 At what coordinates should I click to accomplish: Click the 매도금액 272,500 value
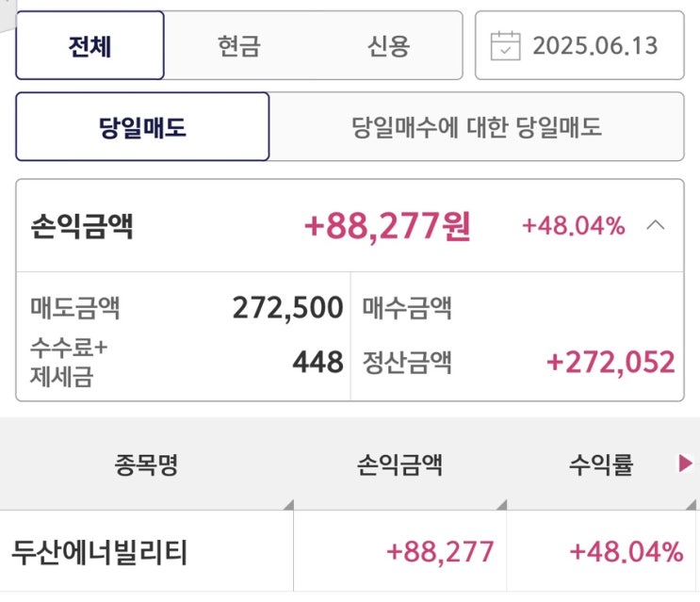click(287, 307)
